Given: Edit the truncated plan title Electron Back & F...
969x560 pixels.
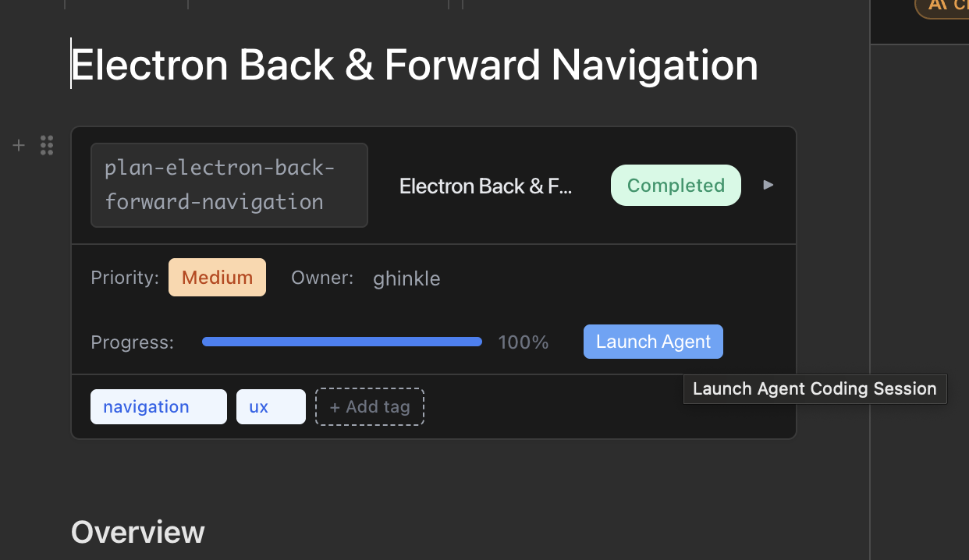Looking at the screenshot, I should (485, 186).
